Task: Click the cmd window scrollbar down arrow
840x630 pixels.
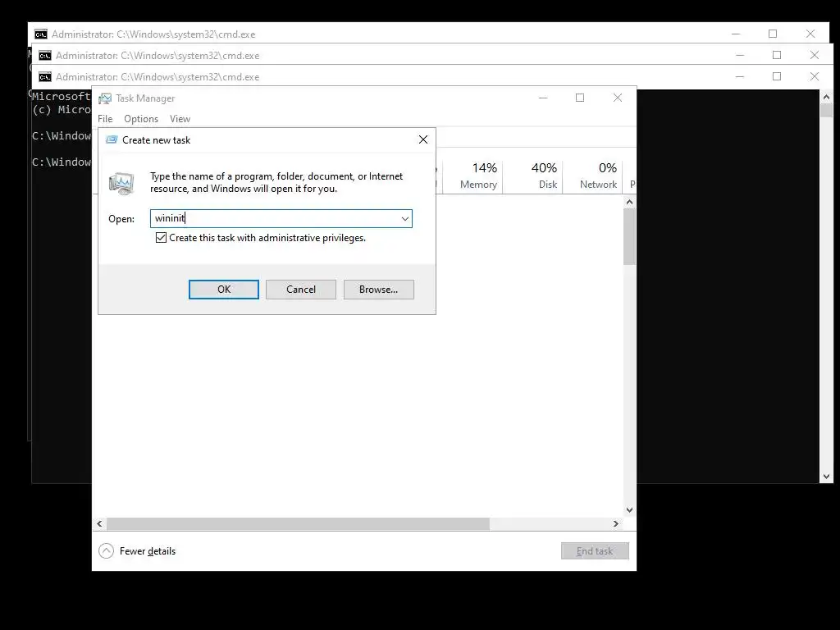Action: [x=826, y=477]
